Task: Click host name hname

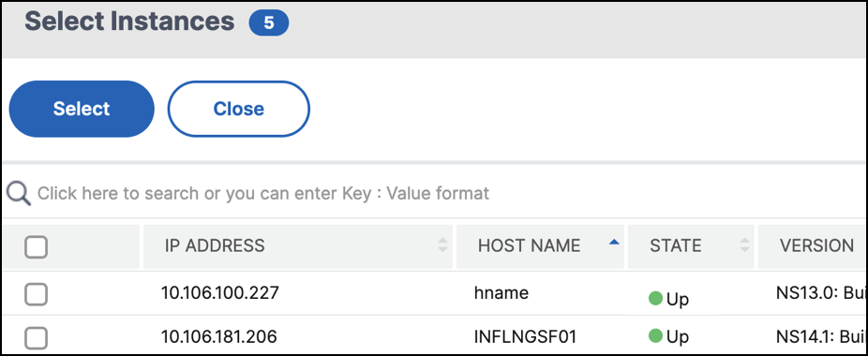Action: (x=501, y=292)
